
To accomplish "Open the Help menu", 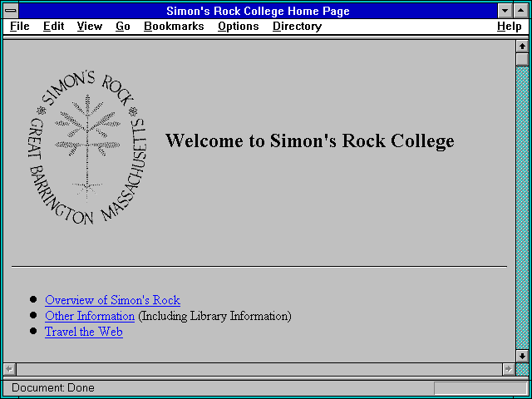I will pos(510,27).
